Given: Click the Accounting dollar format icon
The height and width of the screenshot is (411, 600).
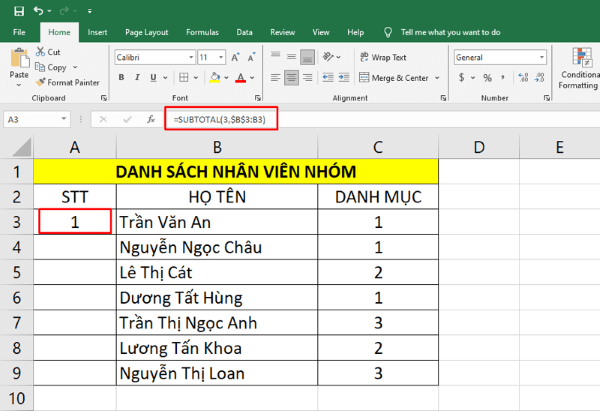Looking at the screenshot, I should (461, 78).
